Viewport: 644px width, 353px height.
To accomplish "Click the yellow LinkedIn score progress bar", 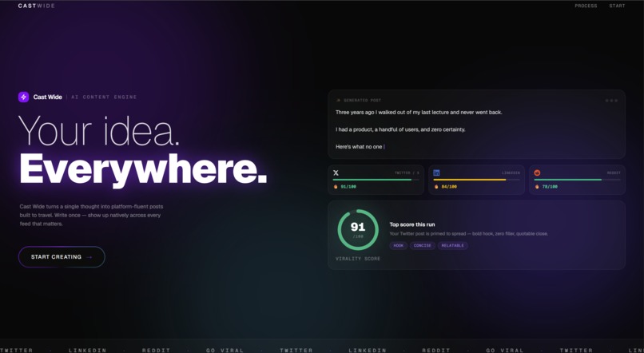I will (x=476, y=180).
